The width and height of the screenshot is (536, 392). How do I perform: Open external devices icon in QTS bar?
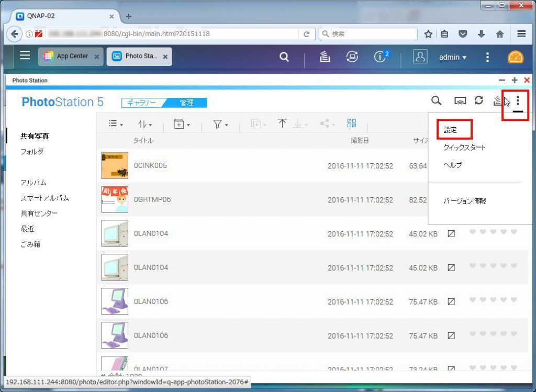pos(352,57)
